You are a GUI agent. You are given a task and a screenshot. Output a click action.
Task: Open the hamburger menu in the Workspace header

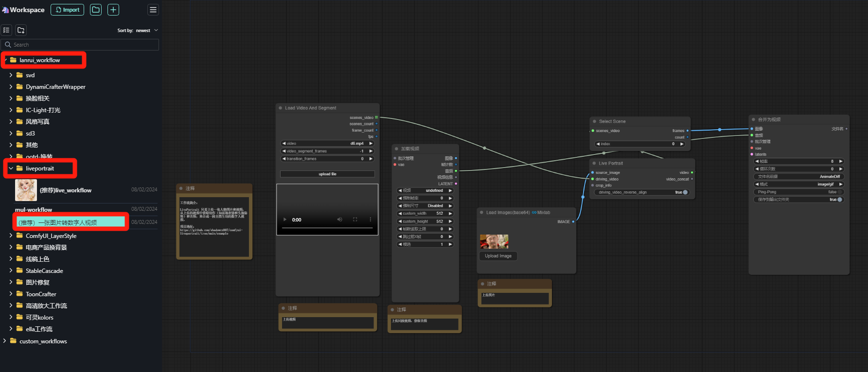coord(153,10)
